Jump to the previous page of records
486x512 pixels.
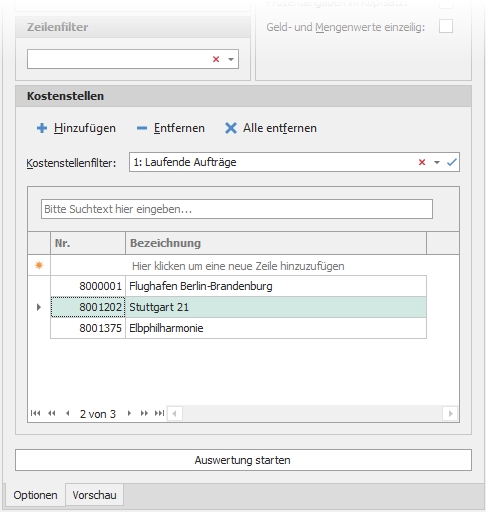(52, 413)
